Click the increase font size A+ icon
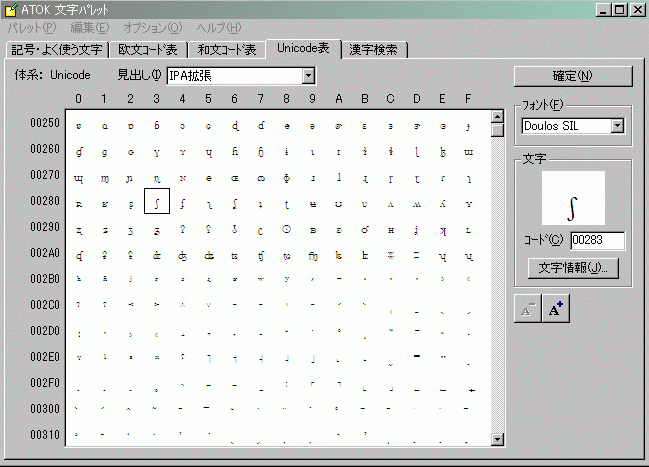This screenshot has width=649, height=467. pyautogui.click(x=556, y=308)
